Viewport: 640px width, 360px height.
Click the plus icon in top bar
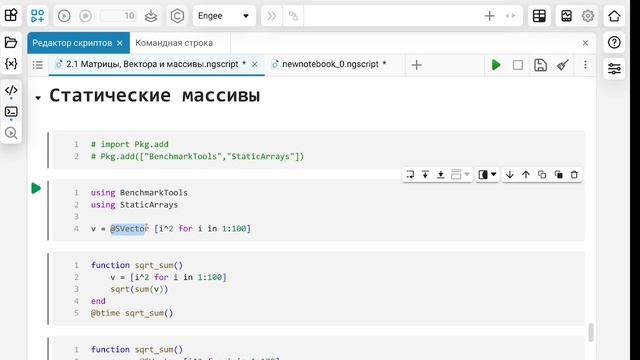coord(489,16)
